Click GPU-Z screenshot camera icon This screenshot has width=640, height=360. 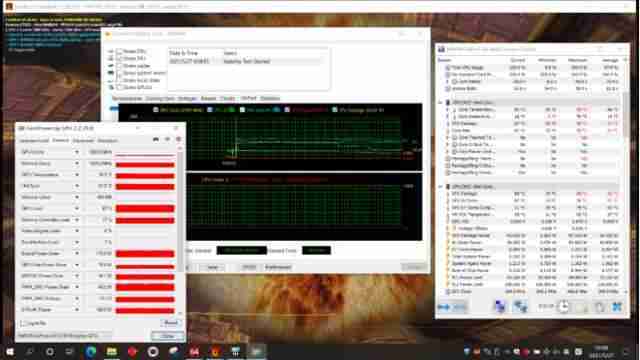(x=156, y=140)
